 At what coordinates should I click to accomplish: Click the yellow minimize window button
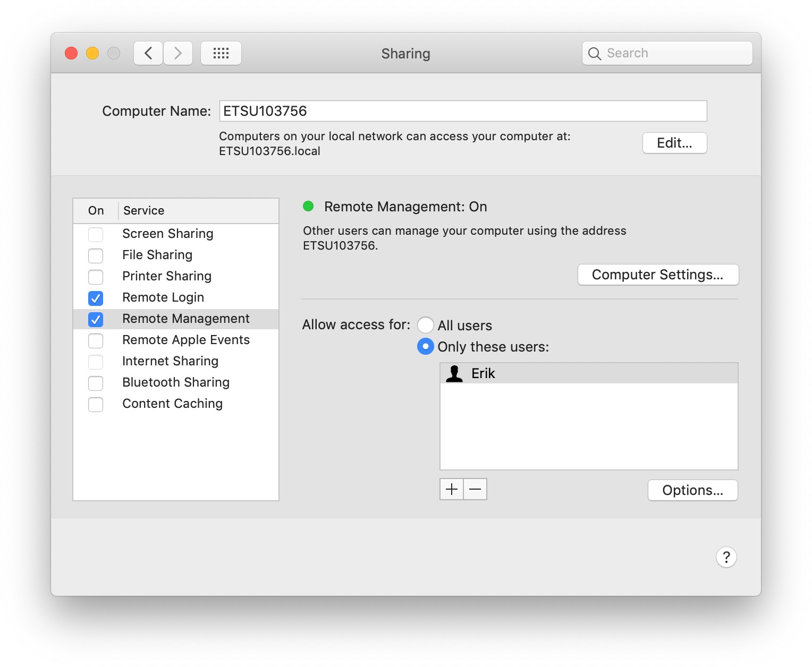point(92,53)
